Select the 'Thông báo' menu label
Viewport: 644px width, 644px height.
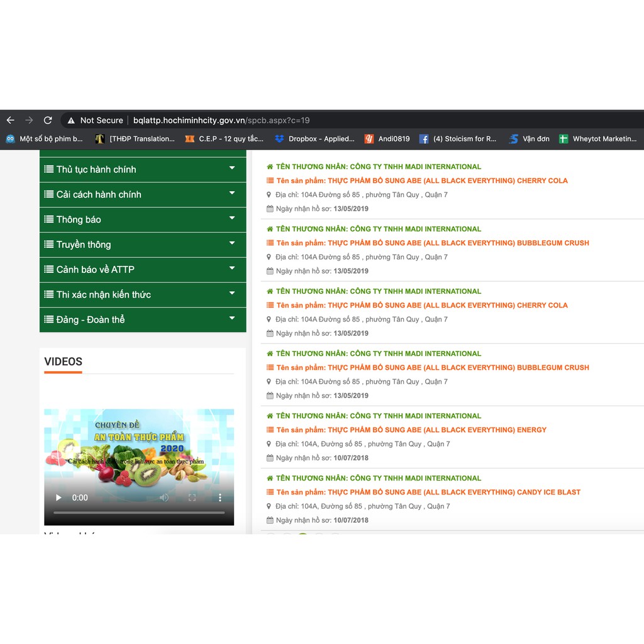point(79,219)
